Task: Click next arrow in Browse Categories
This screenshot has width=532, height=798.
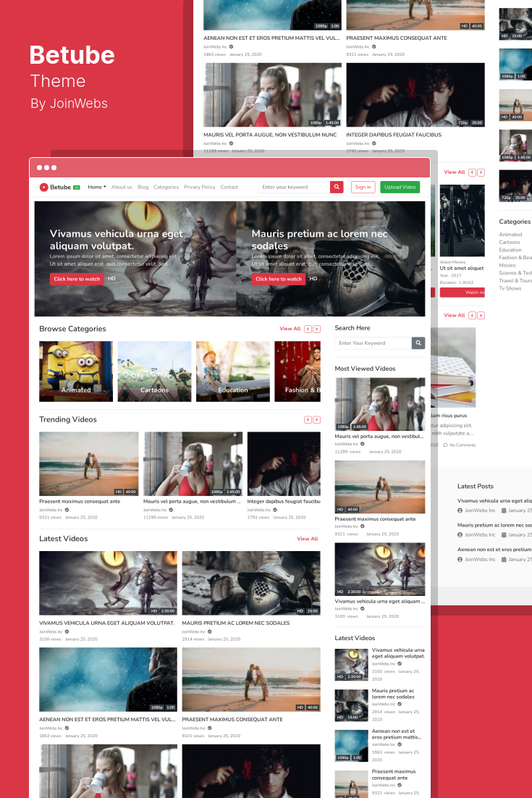Action: pyautogui.click(x=317, y=329)
